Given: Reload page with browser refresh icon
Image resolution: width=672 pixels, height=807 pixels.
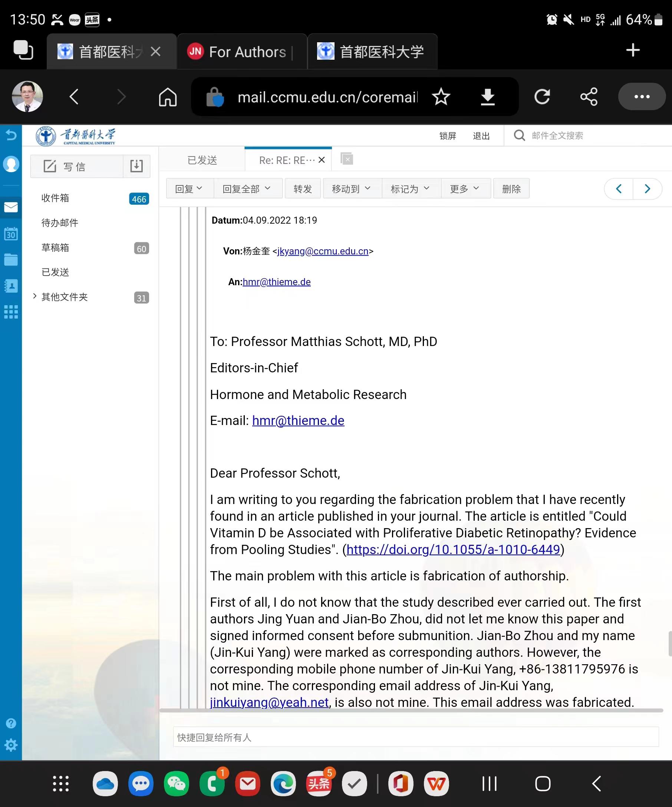Looking at the screenshot, I should click(x=542, y=97).
